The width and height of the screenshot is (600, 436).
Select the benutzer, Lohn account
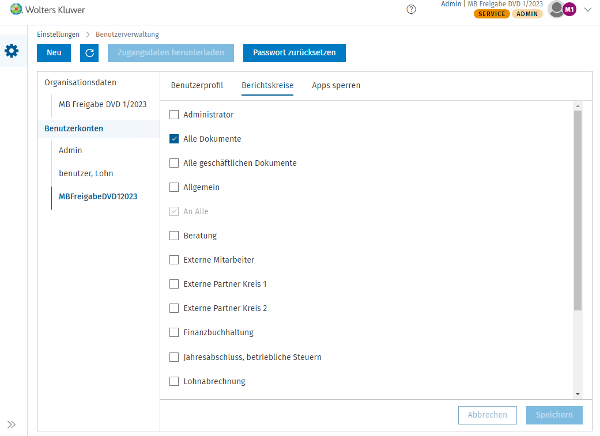click(x=86, y=173)
